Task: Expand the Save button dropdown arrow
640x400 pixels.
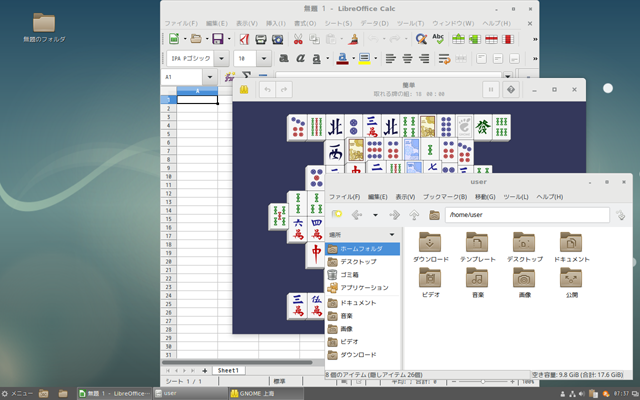Action: click(x=229, y=39)
